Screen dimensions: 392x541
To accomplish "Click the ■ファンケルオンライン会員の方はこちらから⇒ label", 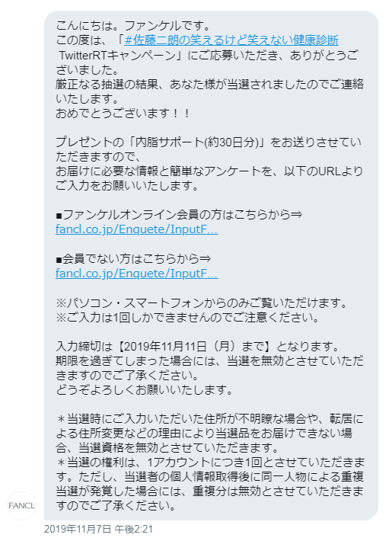I will (179, 215).
